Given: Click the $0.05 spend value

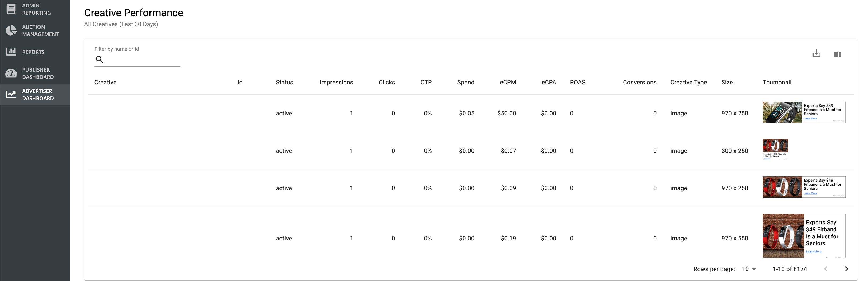Looking at the screenshot, I should point(466,113).
